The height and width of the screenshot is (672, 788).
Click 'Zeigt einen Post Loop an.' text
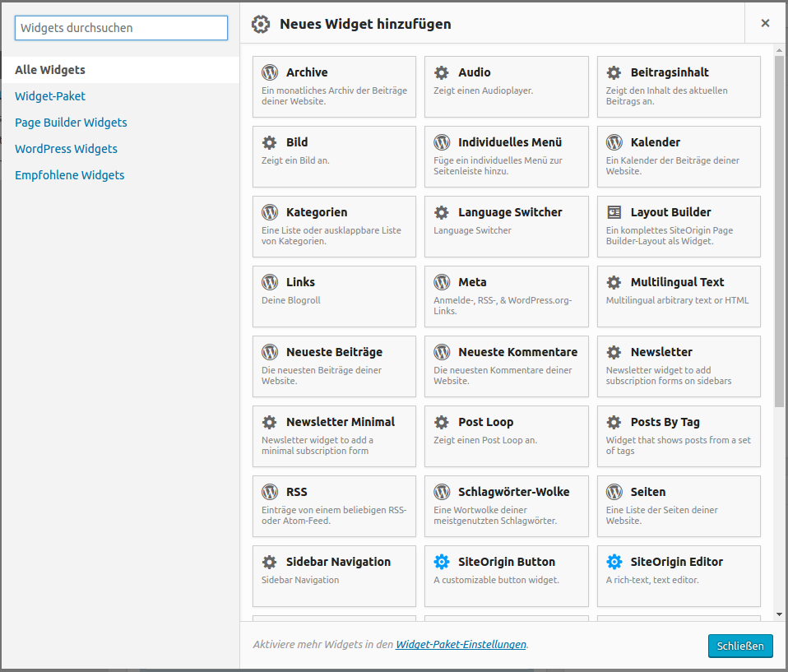[485, 440]
